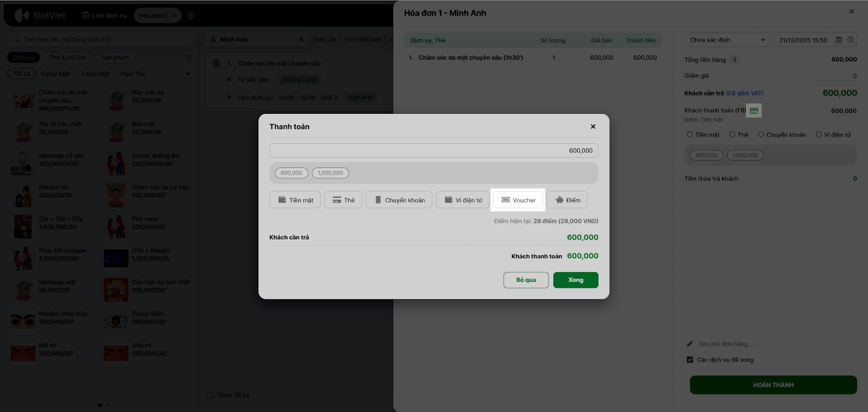The width and height of the screenshot is (868, 412).
Task: Select the Tiền mặt radio button
Action: [x=690, y=134]
